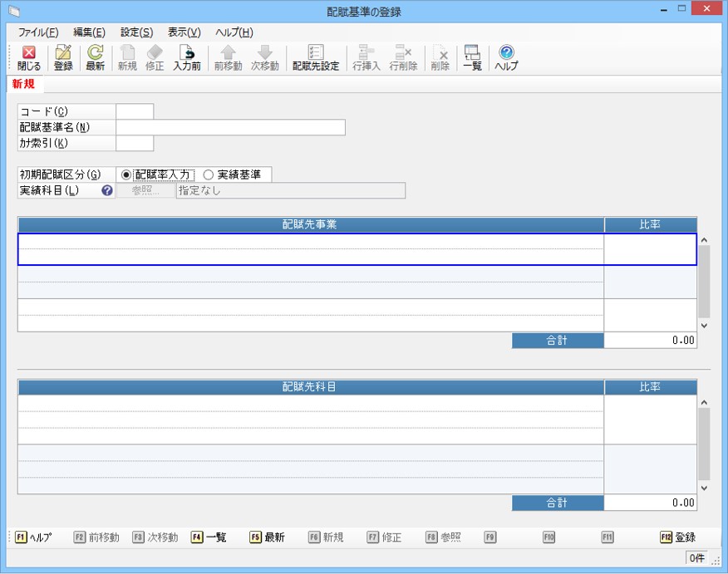This screenshot has width=728, height=574.
Task: Open the 表示(V) menu
Action: pyautogui.click(x=184, y=32)
